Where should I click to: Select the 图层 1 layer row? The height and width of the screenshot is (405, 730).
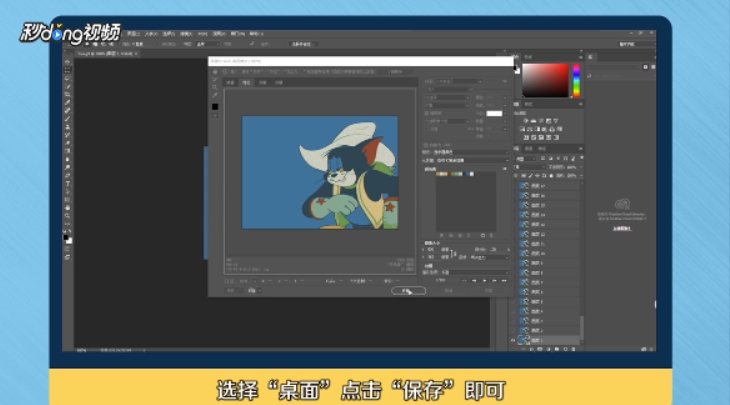coord(548,340)
